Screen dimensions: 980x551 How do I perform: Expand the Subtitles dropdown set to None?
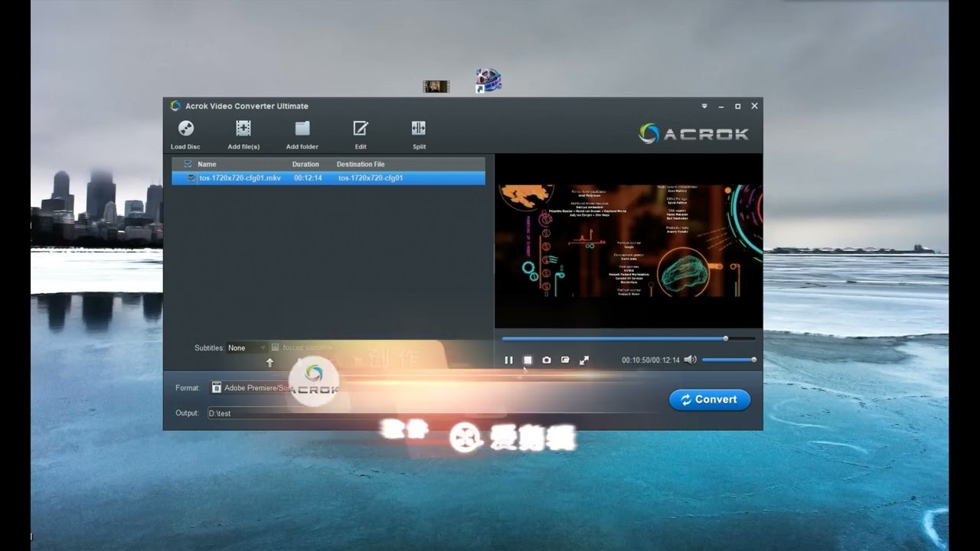point(246,348)
